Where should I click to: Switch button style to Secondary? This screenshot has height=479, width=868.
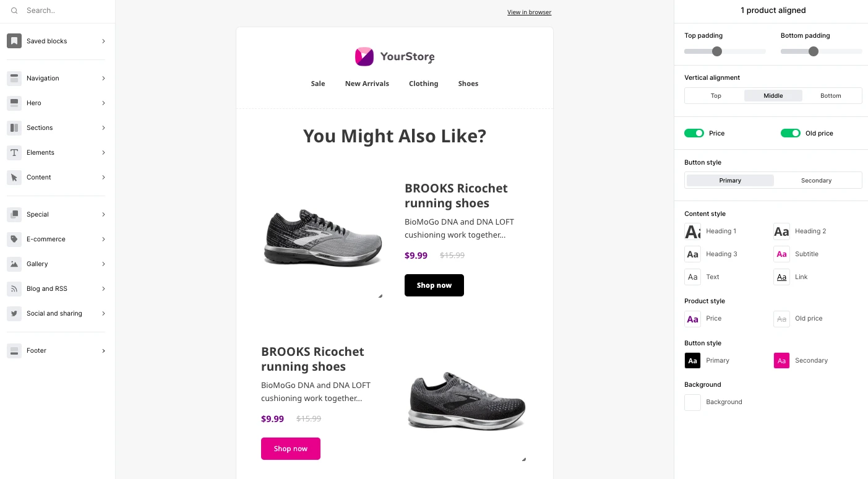pyautogui.click(x=816, y=181)
